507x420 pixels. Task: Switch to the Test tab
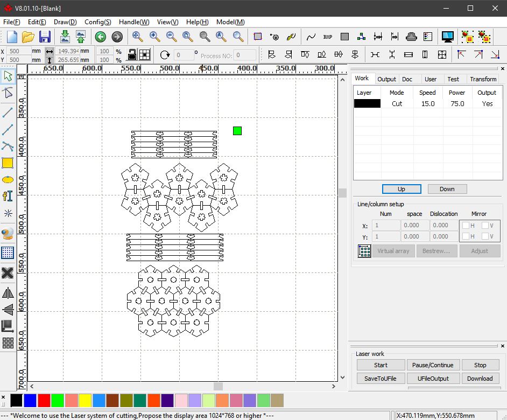tap(453, 79)
